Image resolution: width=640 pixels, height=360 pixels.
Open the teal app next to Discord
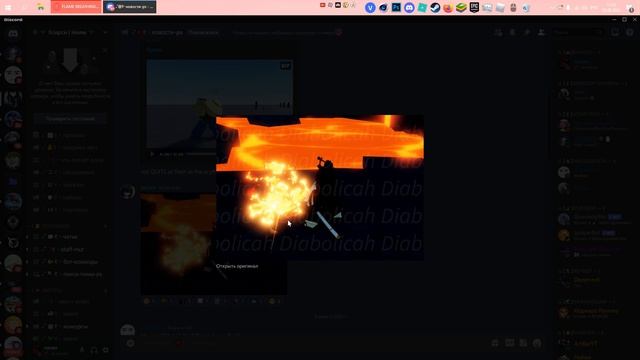[x=422, y=7]
